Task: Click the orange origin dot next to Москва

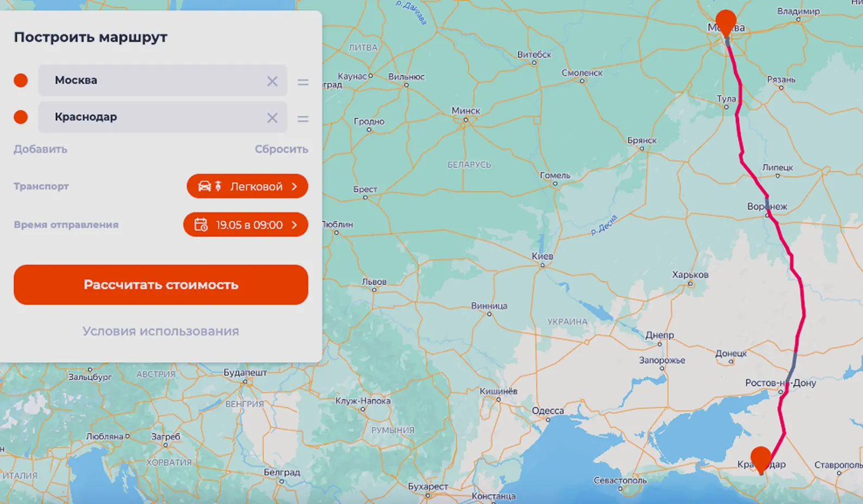Action: coord(21,80)
